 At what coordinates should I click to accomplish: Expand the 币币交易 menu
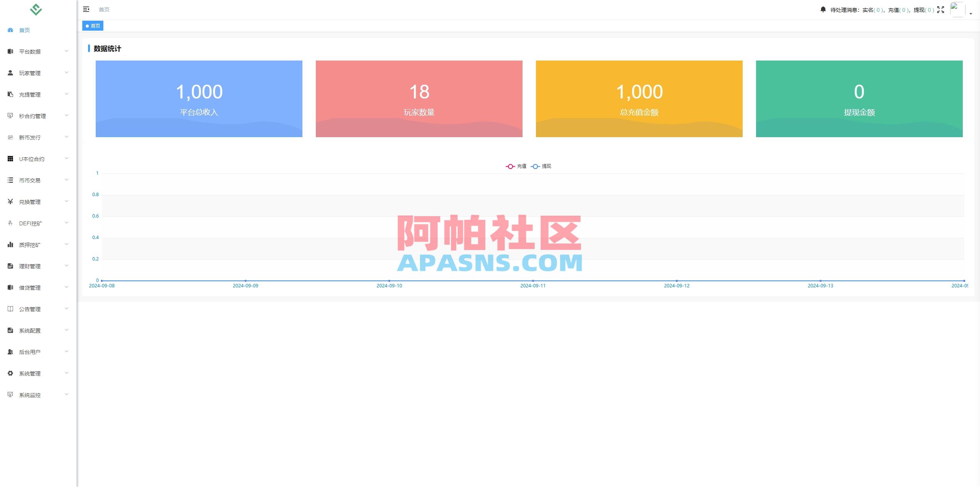(38, 180)
